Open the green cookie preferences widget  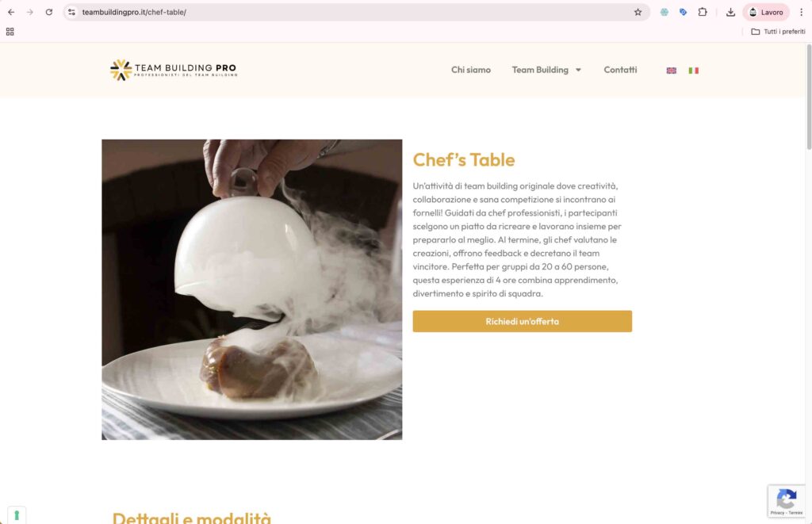click(x=17, y=515)
